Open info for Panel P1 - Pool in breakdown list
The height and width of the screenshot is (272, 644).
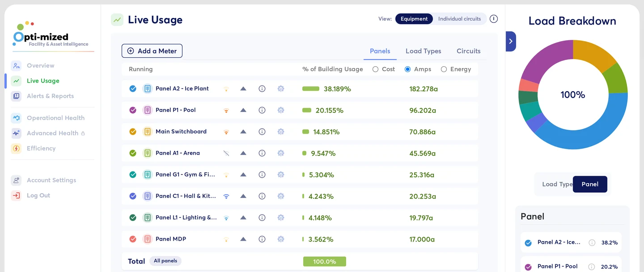[592, 267]
